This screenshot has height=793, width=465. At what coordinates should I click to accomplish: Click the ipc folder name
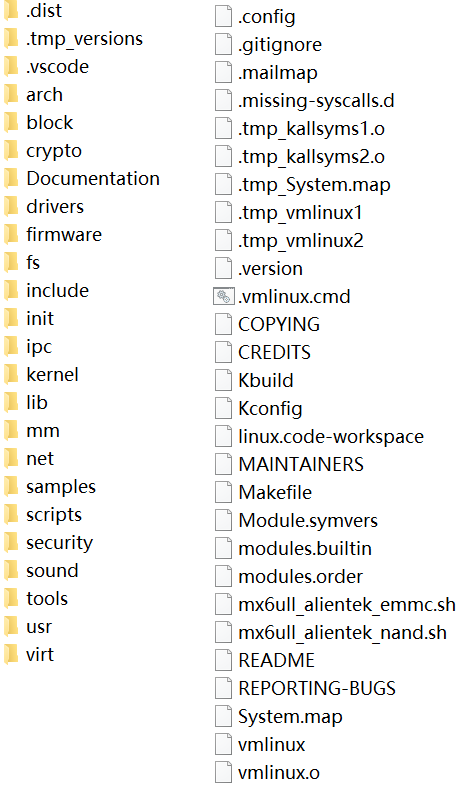39,347
